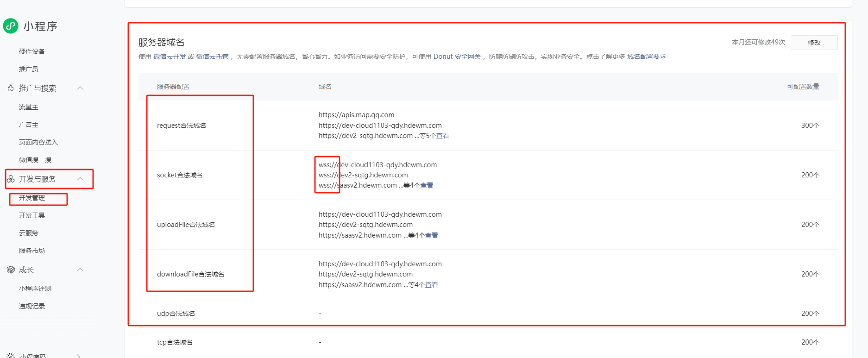Open 开发工具 in the sidebar
The height and width of the screenshot is (358, 868).
click(x=32, y=215)
